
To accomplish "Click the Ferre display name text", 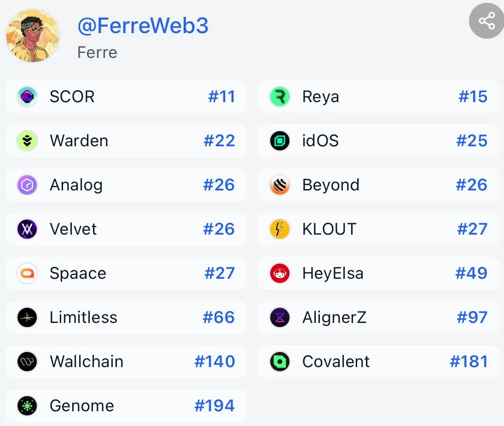I will [97, 52].
